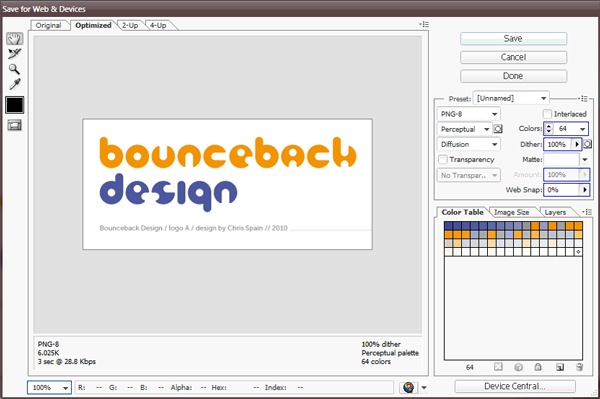Click the Dither 100% input field
This screenshot has height=399, width=600.
tap(558, 144)
